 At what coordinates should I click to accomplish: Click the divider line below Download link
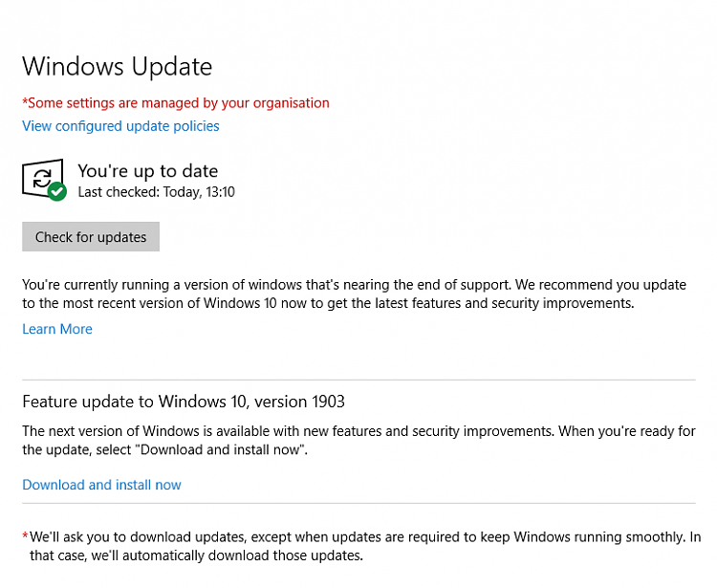pyautogui.click(x=358, y=504)
